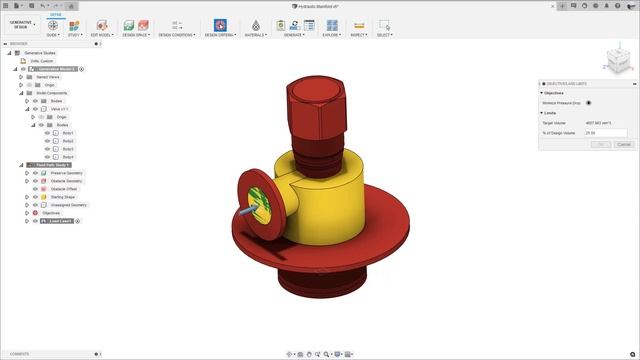
Task: Click the Save icon in title bar
Action: coord(31,6)
